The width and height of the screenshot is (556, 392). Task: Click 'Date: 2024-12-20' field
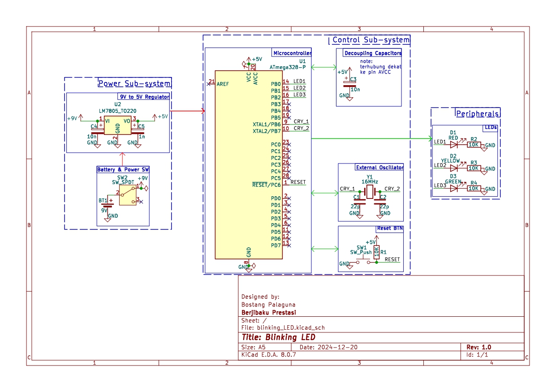point(328,347)
